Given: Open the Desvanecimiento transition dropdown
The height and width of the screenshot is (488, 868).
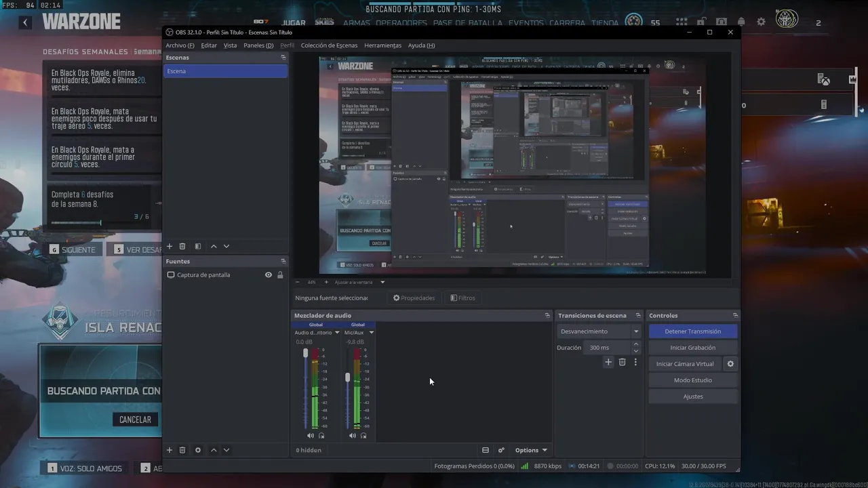Looking at the screenshot, I should click(599, 331).
